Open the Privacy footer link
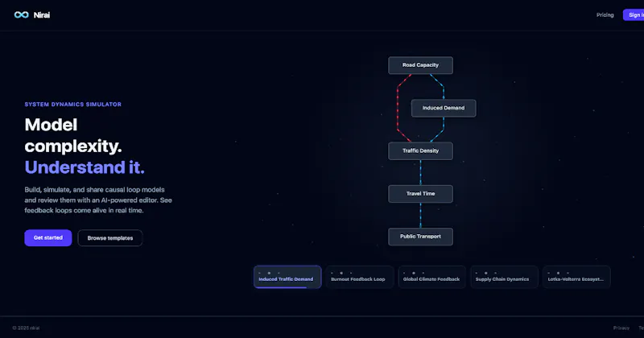 click(x=621, y=328)
